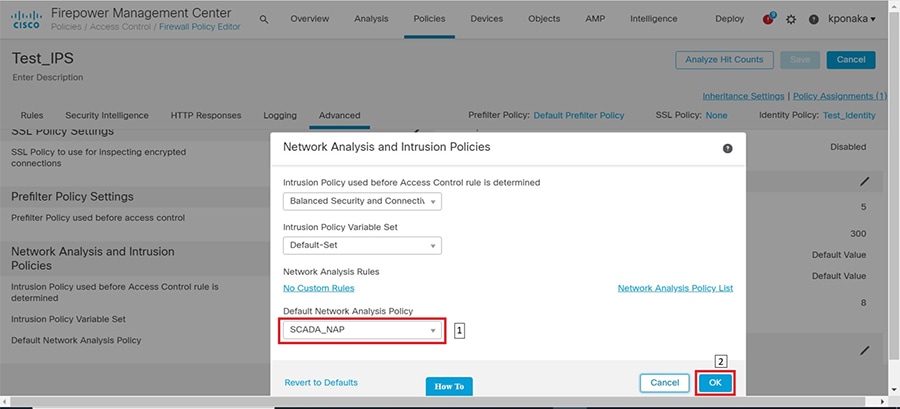
Task: Click Cancel in the dialog
Action: (665, 383)
